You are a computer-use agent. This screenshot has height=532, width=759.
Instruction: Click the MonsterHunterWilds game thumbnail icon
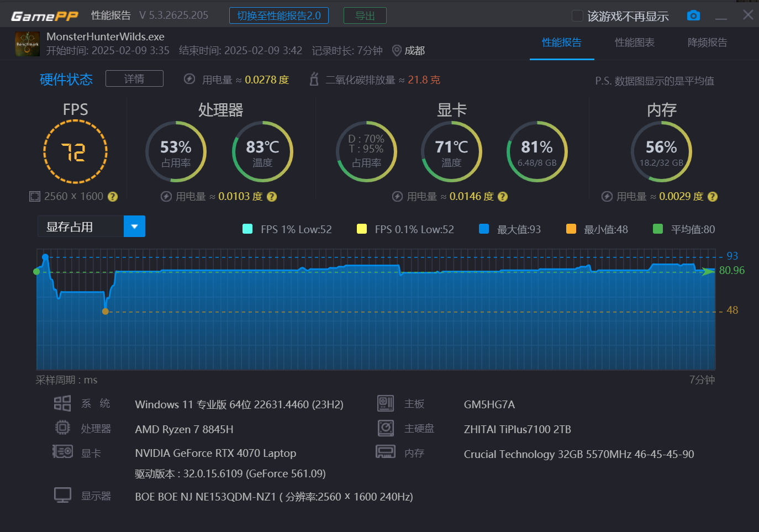tap(27, 44)
